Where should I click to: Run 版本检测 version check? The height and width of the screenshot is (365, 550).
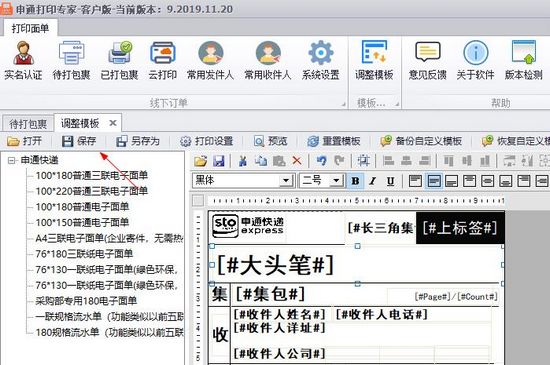click(x=524, y=60)
